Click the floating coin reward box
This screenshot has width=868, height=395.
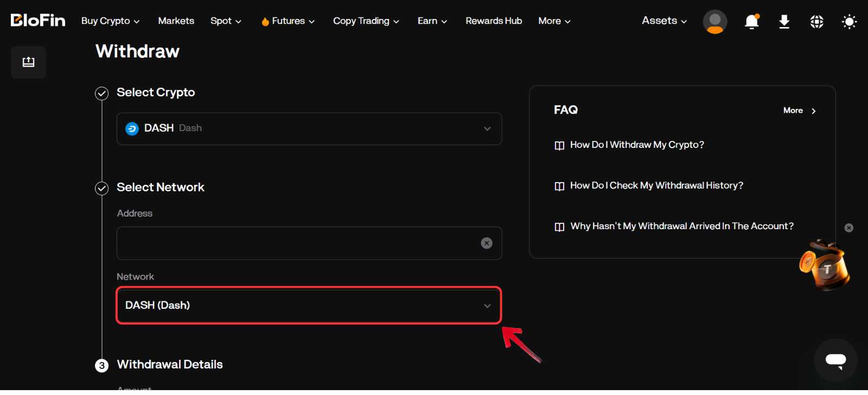(x=825, y=266)
